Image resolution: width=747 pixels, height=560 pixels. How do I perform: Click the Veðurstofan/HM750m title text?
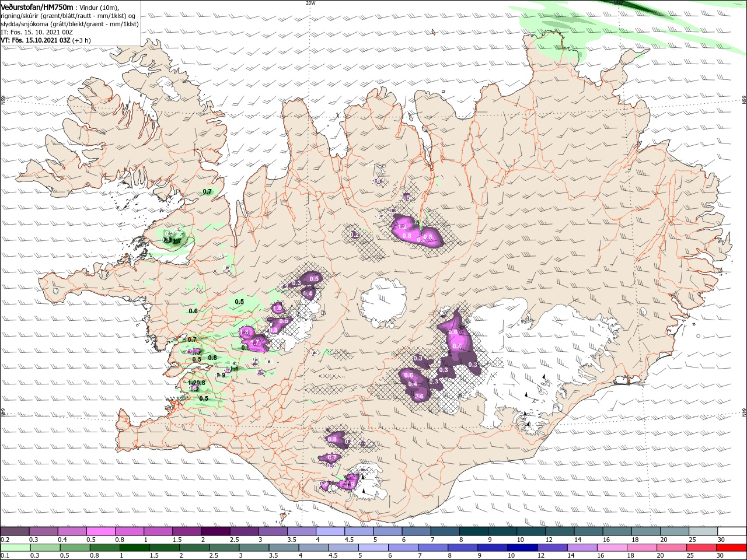[x=37, y=6]
